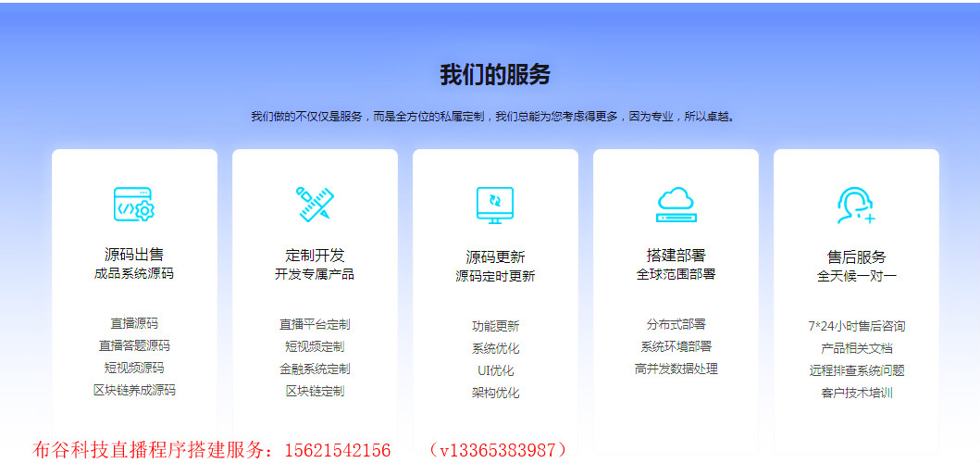Click the 源码更新 monitor refresh icon
This screenshot has height=463, width=980.
pos(495,205)
